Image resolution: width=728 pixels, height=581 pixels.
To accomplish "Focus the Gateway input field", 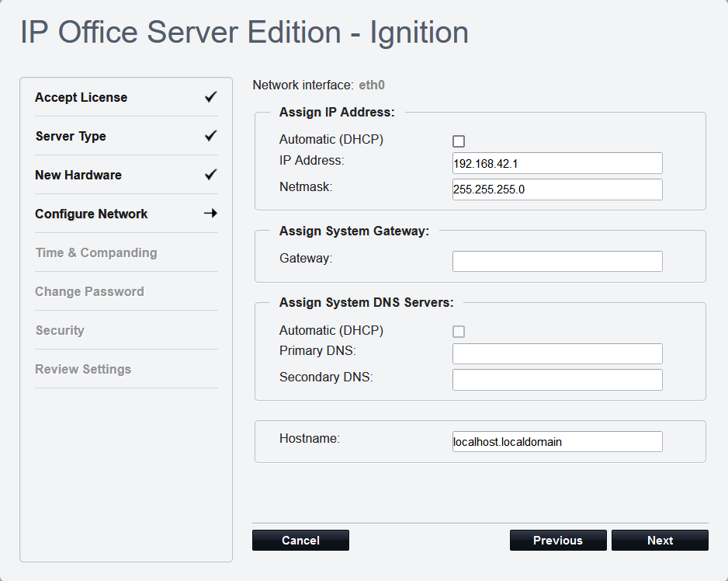I will (557, 261).
